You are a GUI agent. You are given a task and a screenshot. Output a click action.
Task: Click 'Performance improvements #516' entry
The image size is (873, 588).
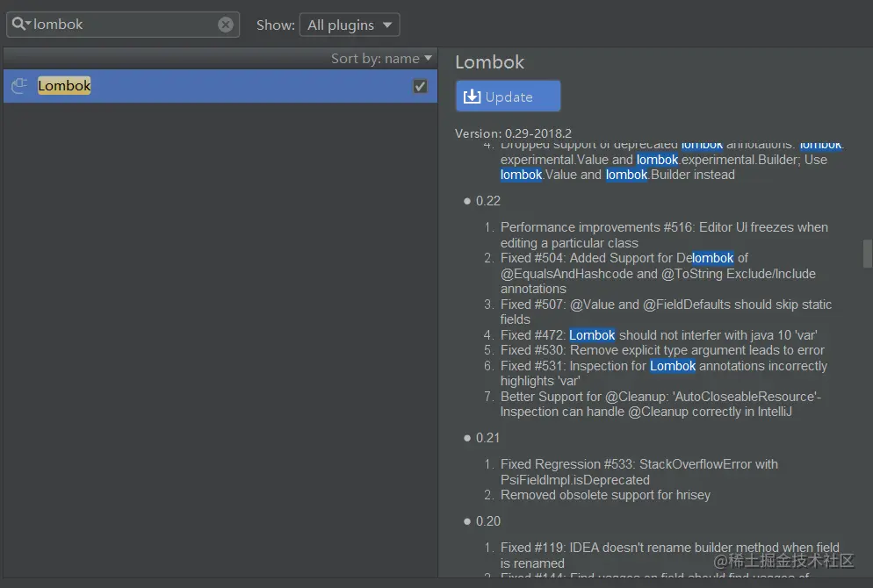coord(664,234)
